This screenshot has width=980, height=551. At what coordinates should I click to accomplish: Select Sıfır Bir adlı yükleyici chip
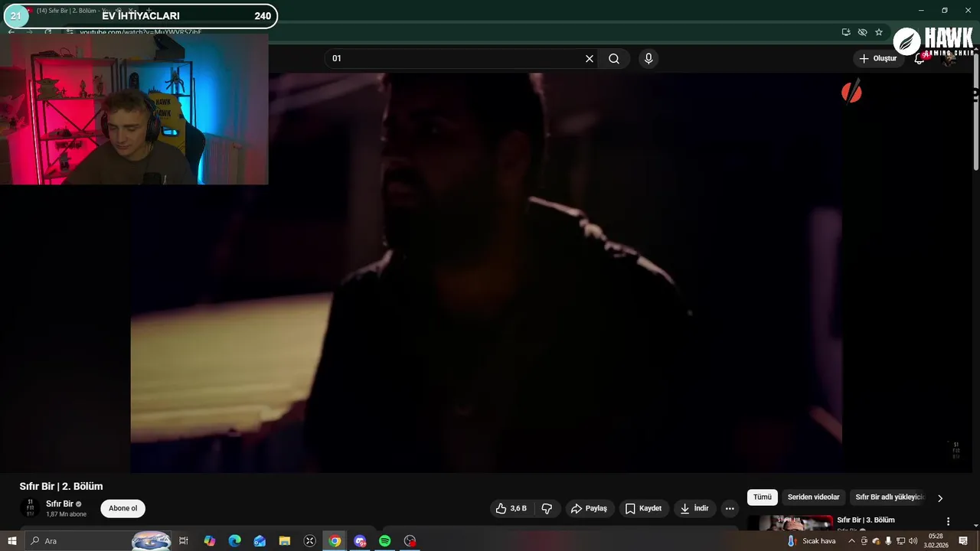(x=889, y=497)
